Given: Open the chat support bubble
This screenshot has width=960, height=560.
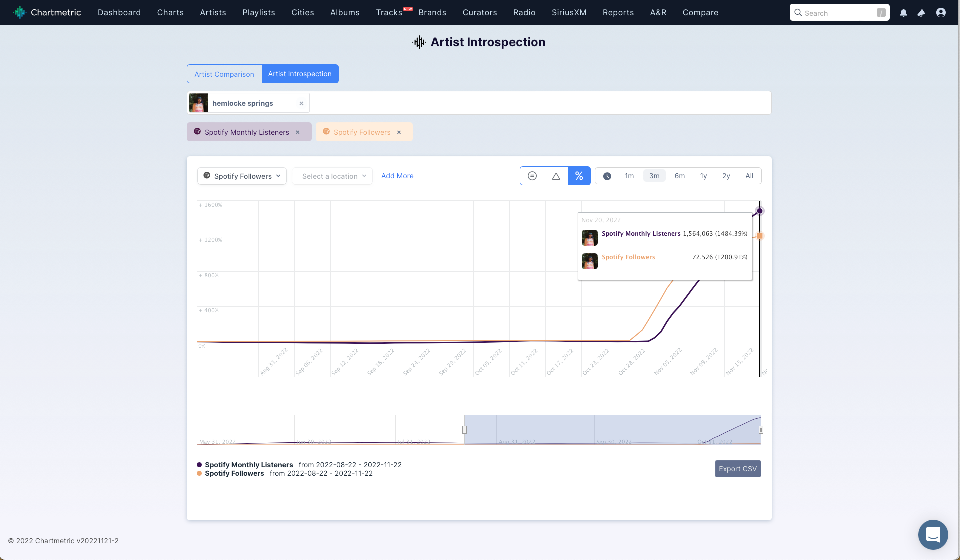Looking at the screenshot, I should (933, 534).
